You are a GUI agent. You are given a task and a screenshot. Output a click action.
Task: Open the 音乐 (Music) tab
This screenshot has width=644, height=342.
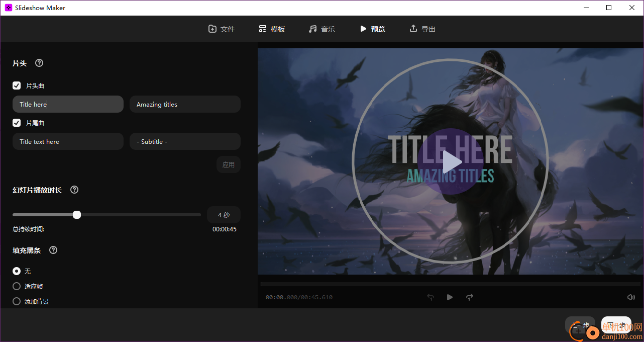[322, 29]
